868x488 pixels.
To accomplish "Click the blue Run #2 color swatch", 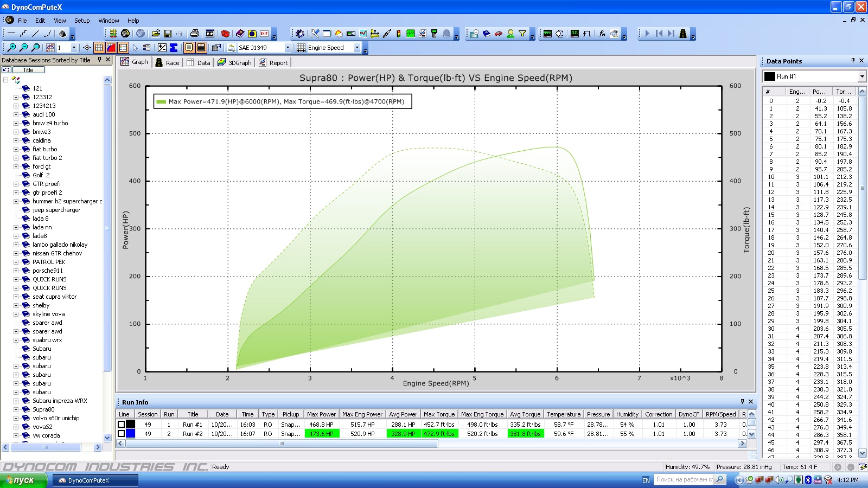I will [x=131, y=434].
